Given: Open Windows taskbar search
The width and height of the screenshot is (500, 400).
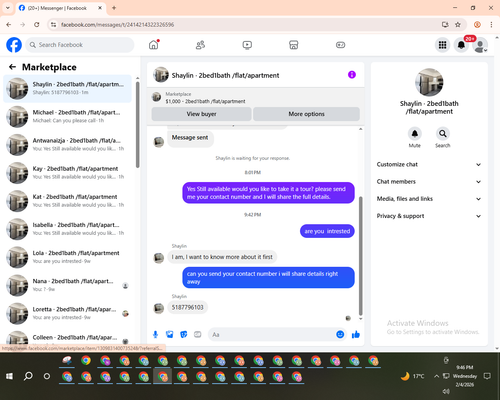Looking at the screenshot, I should pyautogui.click(x=28, y=376).
